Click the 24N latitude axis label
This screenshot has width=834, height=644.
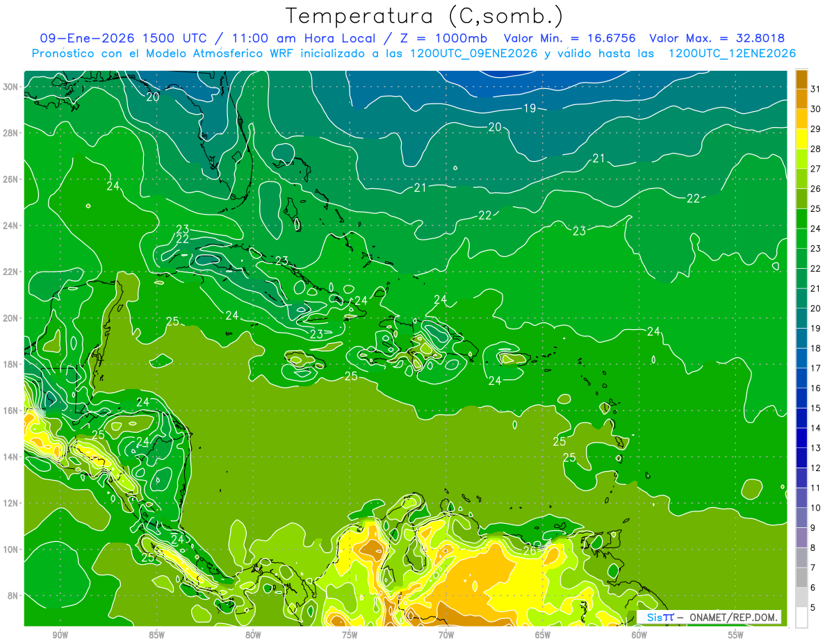coord(11,226)
